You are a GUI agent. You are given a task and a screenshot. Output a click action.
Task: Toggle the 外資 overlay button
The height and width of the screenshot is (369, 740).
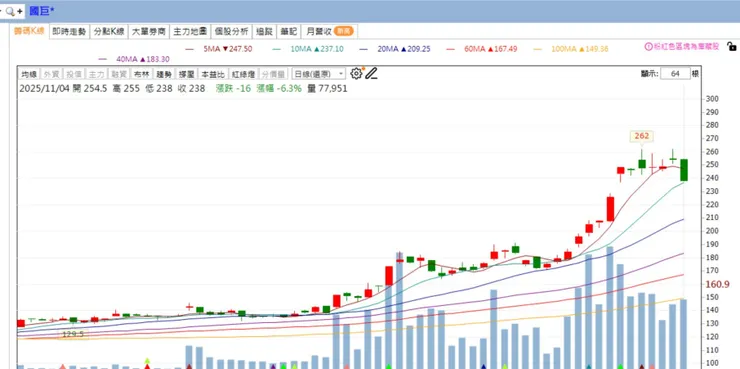50,74
